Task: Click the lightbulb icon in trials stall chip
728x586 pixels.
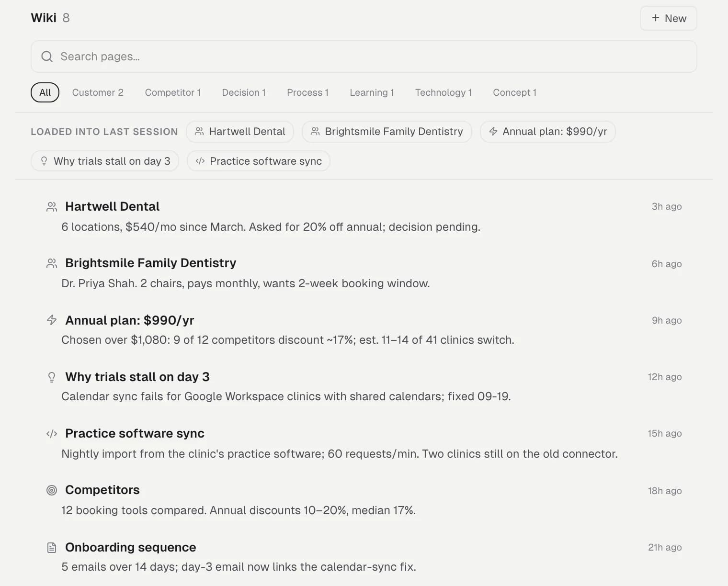Action: (44, 161)
